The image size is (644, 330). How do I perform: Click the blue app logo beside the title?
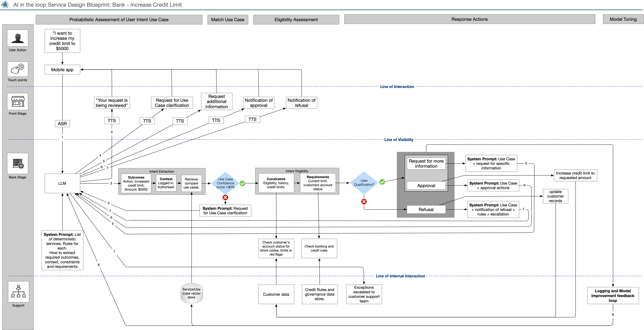pyautogui.click(x=5, y=5)
